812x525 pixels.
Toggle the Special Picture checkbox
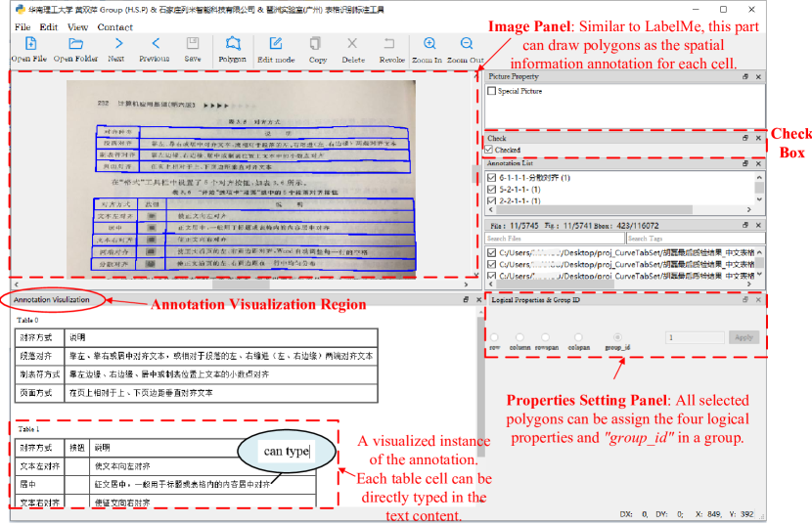pyautogui.click(x=492, y=91)
